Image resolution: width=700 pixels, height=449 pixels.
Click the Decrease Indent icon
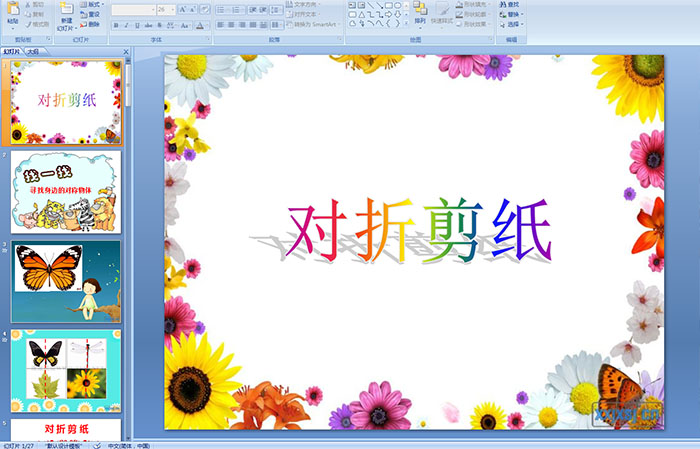(253, 9)
